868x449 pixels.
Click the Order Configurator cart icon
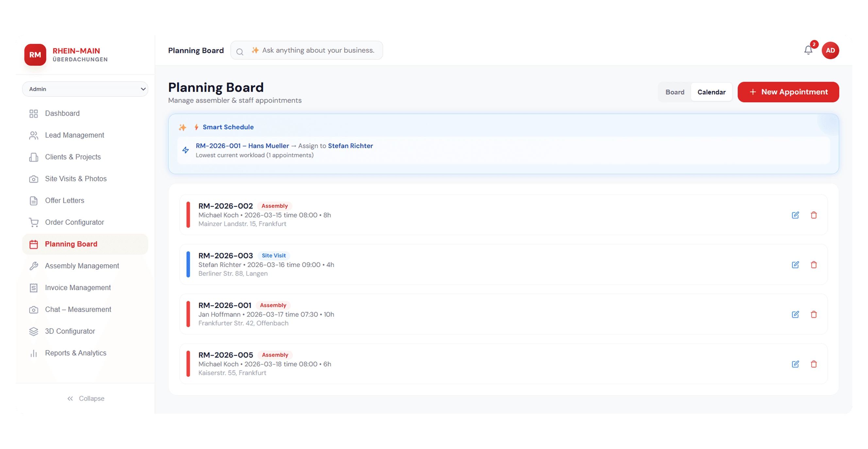(33, 222)
